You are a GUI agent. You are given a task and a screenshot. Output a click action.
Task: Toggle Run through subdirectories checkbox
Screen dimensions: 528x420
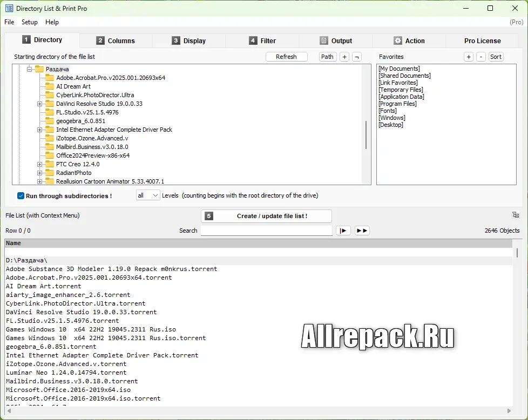21,195
